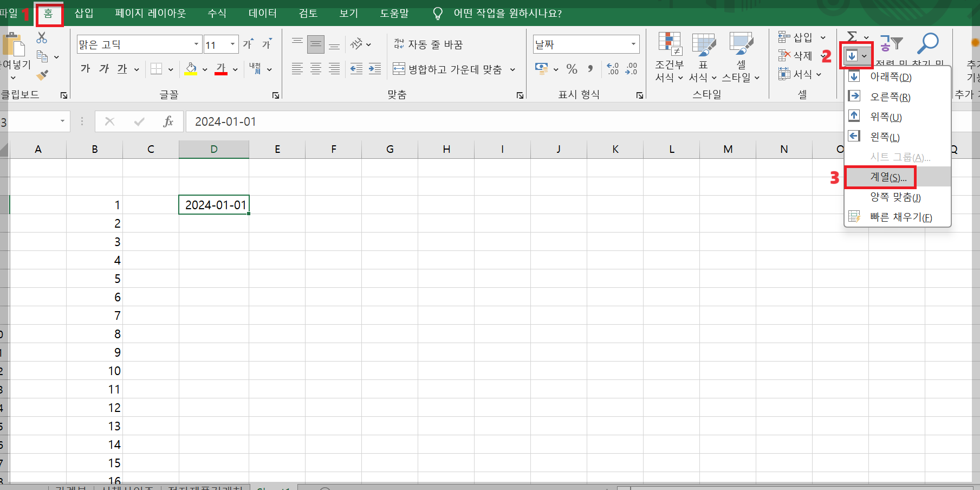Image resolution: width=980 pixels, height=490 pixels.
Task: Open 표 서식 table format gallery
Action: click(703, 57)
